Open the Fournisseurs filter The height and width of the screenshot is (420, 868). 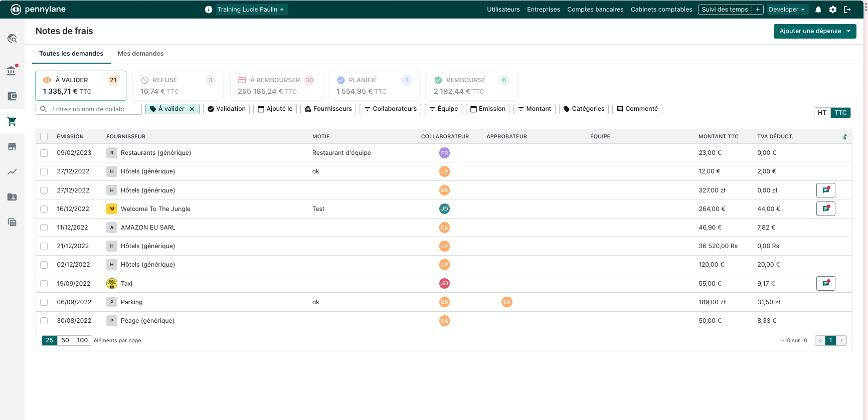pyautogui.click(x=328, y=109)
